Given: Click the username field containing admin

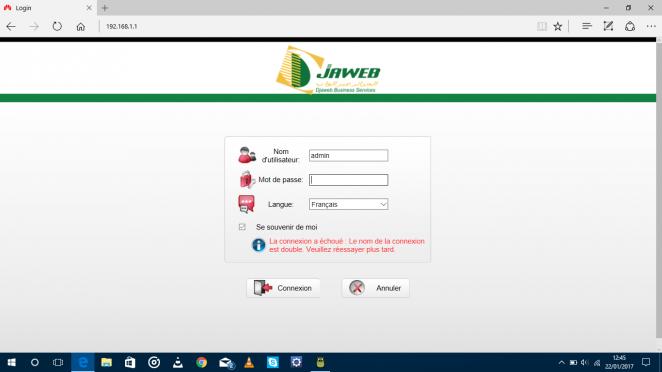Looking at the screenshot, I should [x=348, y=155].
